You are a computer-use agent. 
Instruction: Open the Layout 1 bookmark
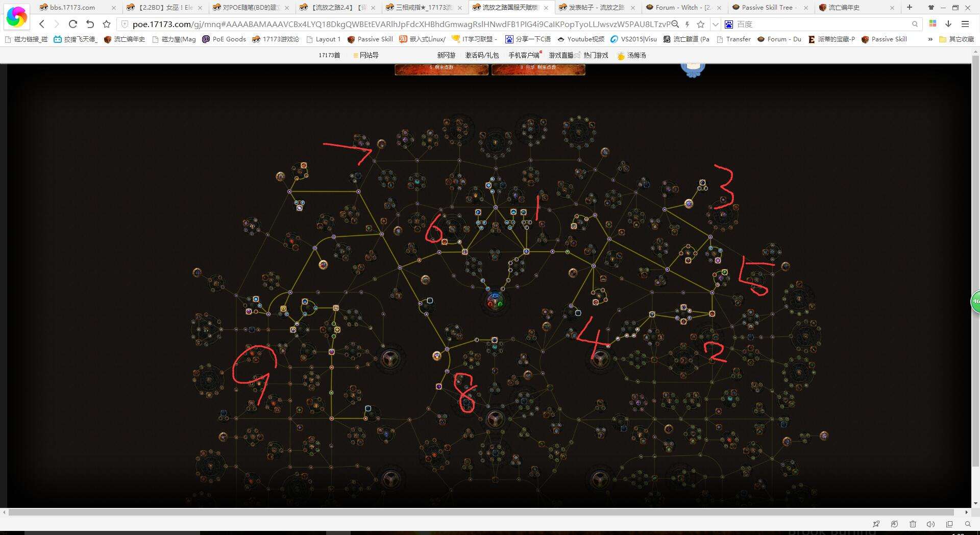click(323, 39)
